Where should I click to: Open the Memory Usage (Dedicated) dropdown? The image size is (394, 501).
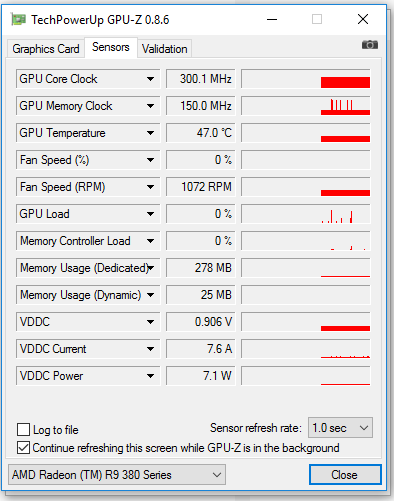tap(151, 268)
